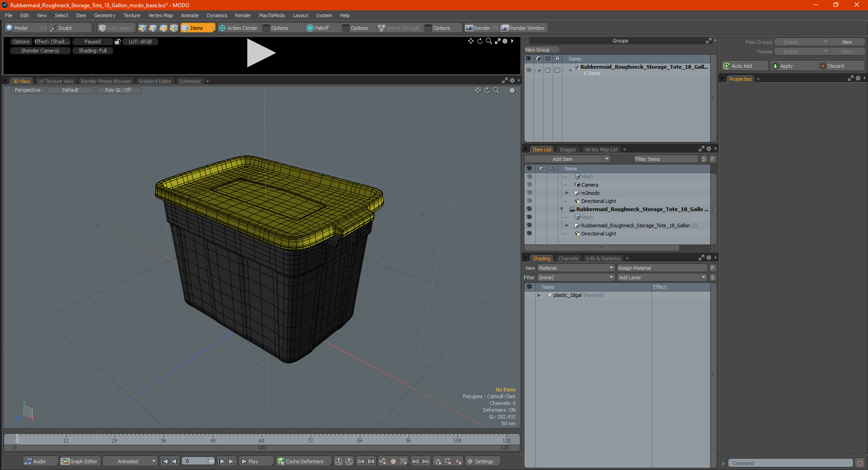Click the record keyframe circle icon
This screenshot has height=470, width=868.
[393, 461]
